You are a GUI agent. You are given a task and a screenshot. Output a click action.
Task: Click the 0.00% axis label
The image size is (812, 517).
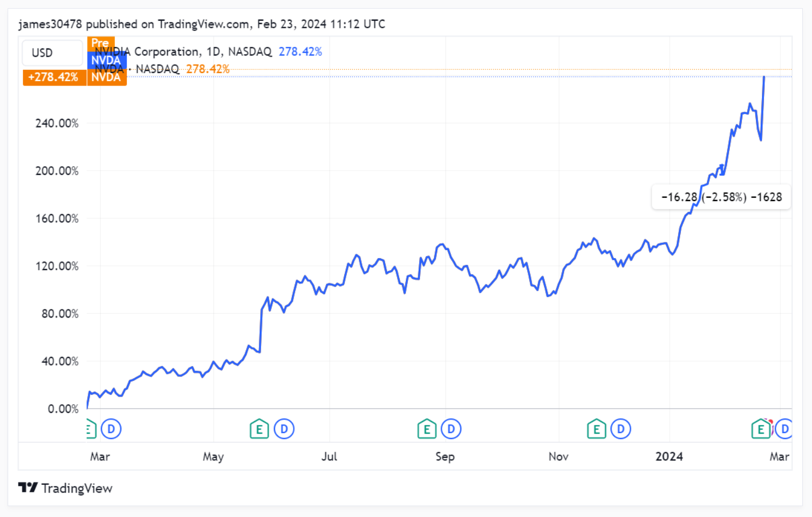[63, 409]
